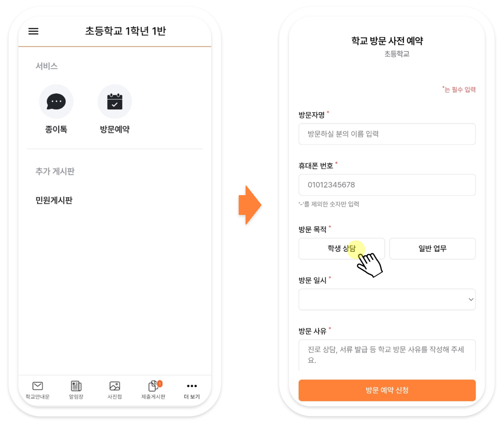Open the 민원게시판 board item
Image resolution: width=504 pixels, height=423 pixels.
[54, 200]
